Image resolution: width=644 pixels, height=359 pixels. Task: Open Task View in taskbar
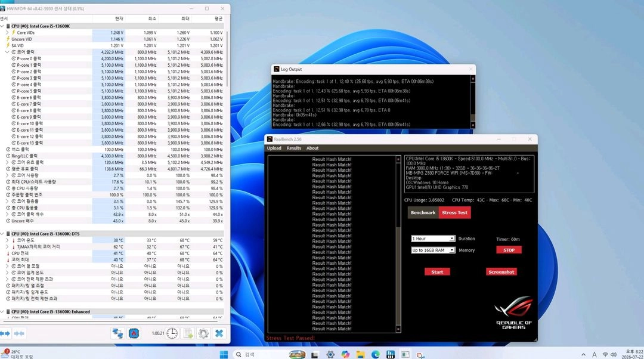315,354
